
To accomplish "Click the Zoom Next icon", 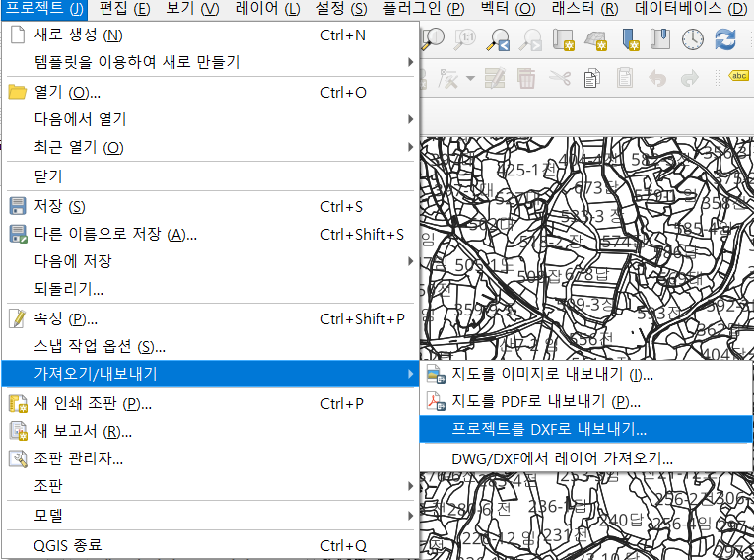I will (x=530, y=39).
